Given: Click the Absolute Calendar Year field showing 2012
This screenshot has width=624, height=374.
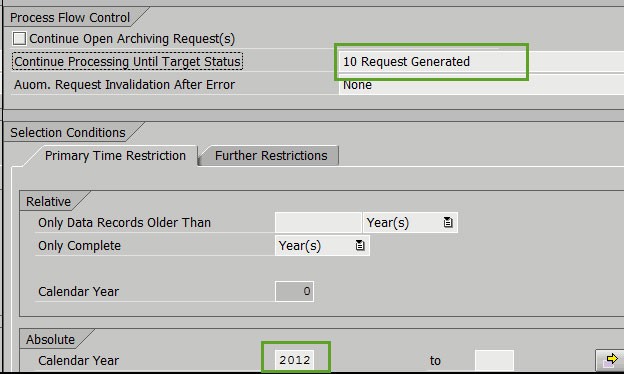Looking at the screenshot, I should pos(294,360).
